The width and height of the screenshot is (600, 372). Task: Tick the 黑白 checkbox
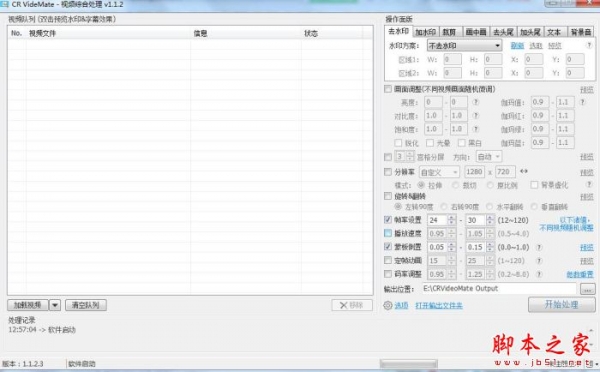(x=461, y=143)
